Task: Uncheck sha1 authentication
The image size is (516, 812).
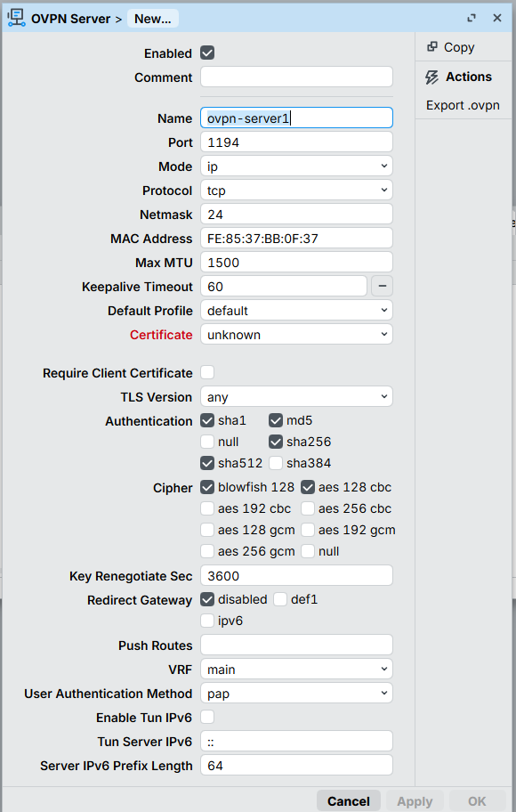Action: (x=207, y=420)
